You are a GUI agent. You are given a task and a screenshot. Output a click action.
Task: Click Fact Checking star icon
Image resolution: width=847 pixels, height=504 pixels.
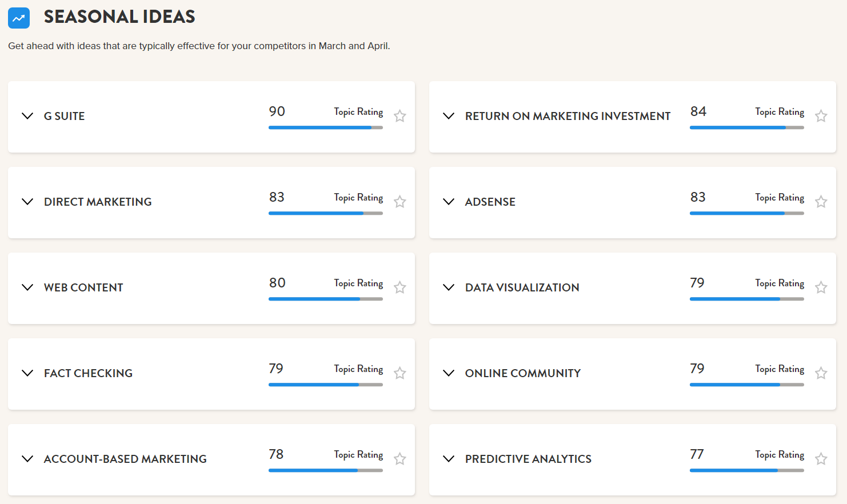coord(400,373)
